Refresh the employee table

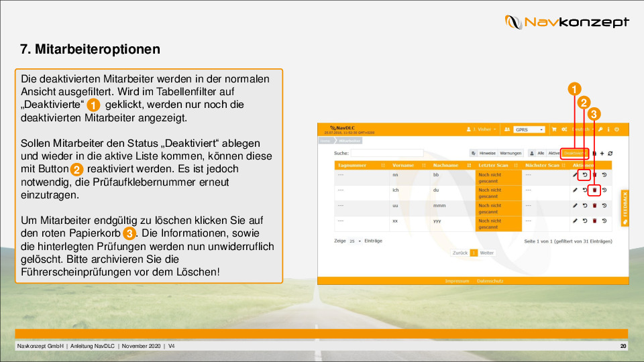610,154
